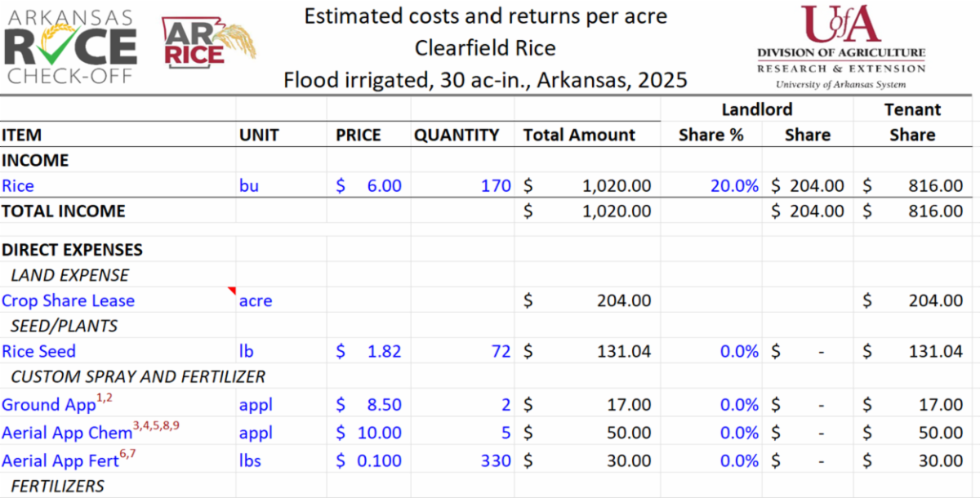
Task: Select the Crop Share Lease item
Action: 68,300
